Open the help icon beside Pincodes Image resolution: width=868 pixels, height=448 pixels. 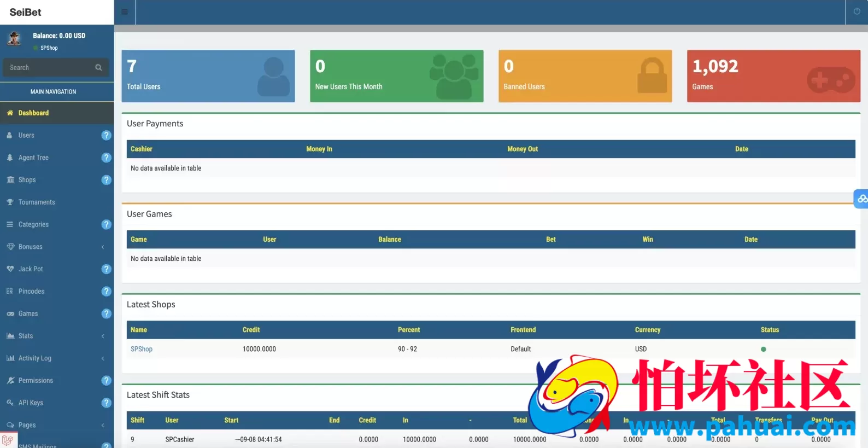[x=107, y=292]
